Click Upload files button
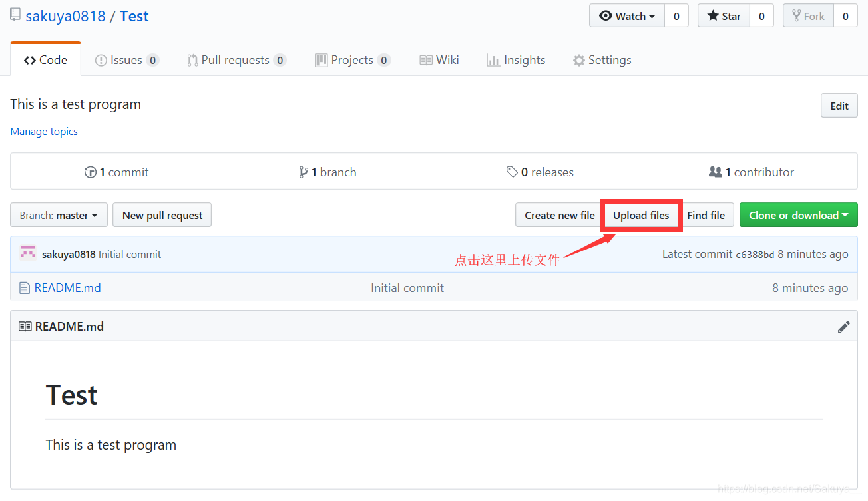The height and width of the screenshot is (501, 868). click(641, 215)
